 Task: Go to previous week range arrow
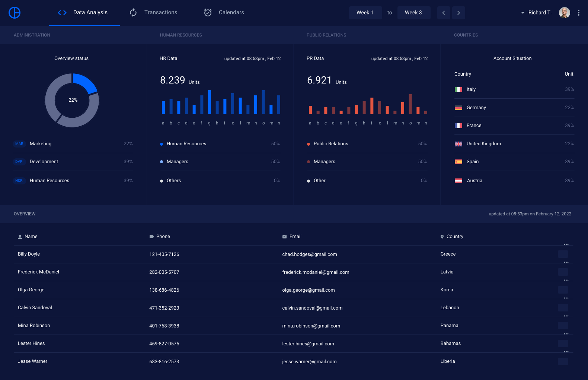(444, 13)
